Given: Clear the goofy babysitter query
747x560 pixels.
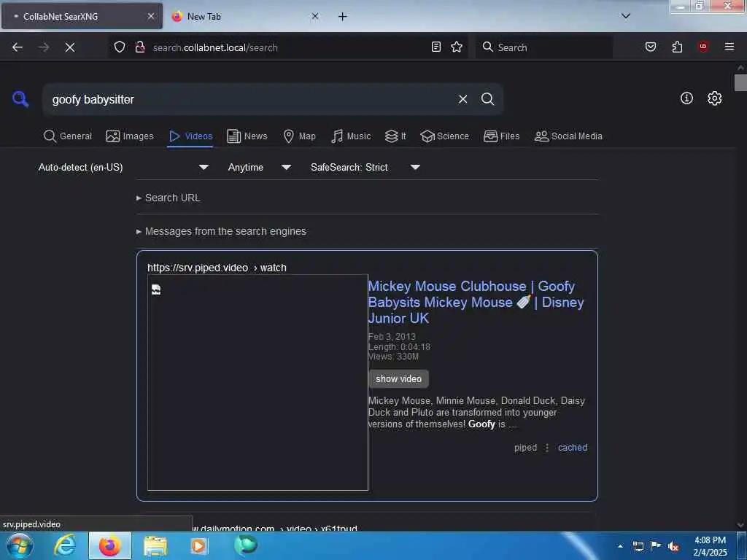Looking at the screenshot, I should click(462, 99).
